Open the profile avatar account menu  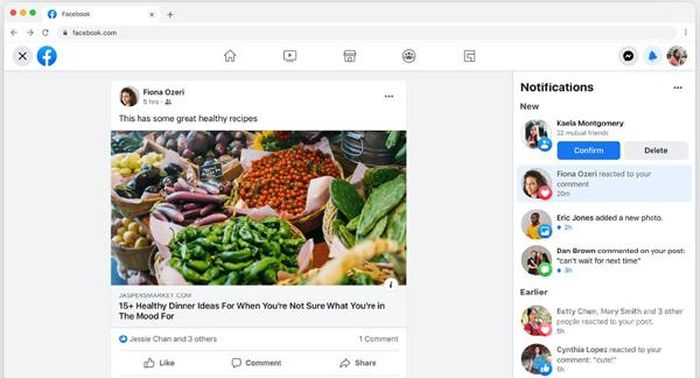tap(676, 56)
